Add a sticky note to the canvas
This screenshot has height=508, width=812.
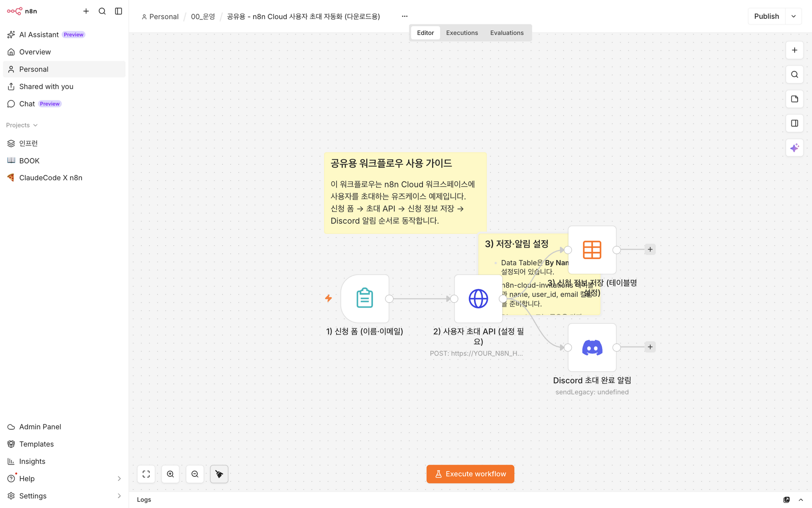pyautogui.click(x=794, y=99)
